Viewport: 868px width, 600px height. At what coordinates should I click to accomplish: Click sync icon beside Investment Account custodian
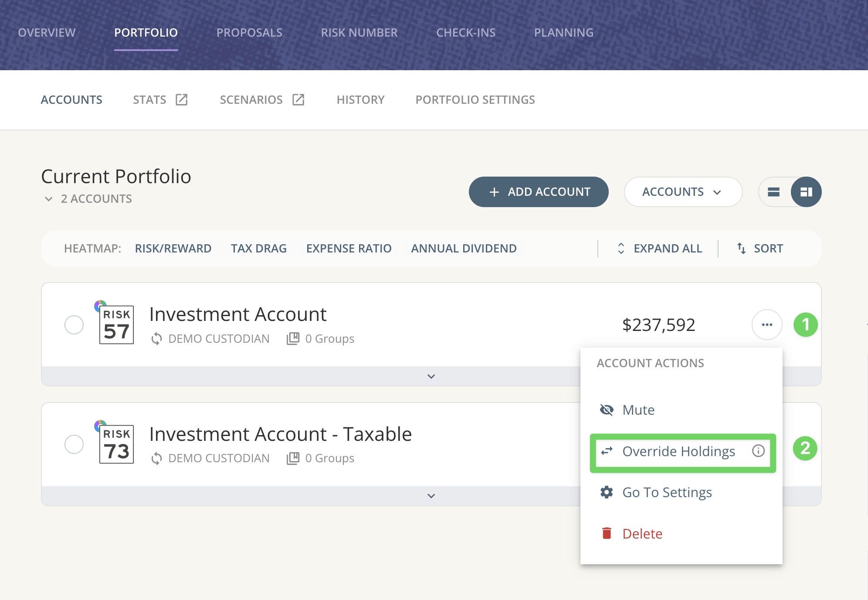tap(156, 339)
